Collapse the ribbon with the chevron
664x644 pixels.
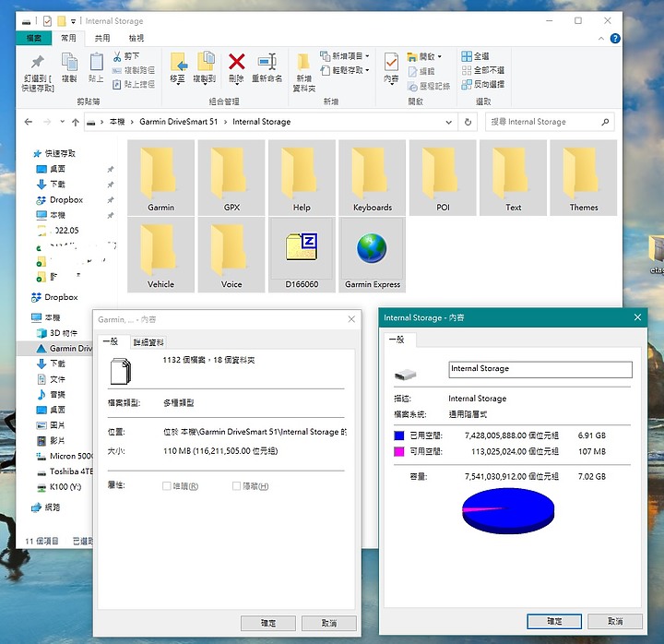pyautogui.click(x=601, y=39)
